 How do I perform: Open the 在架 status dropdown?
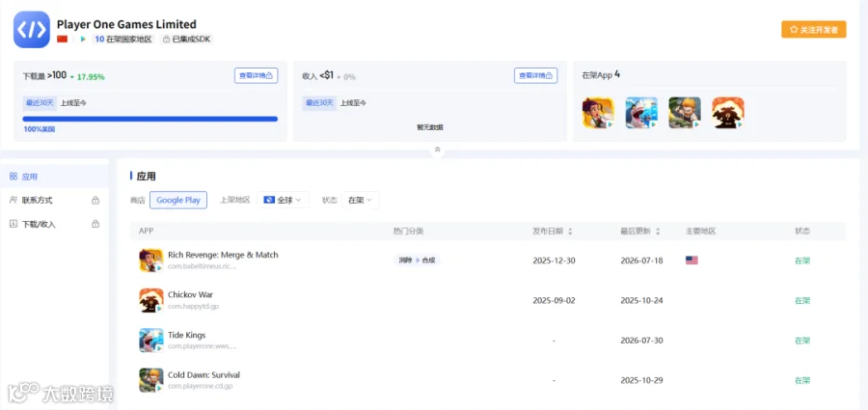tap(361, 200)
